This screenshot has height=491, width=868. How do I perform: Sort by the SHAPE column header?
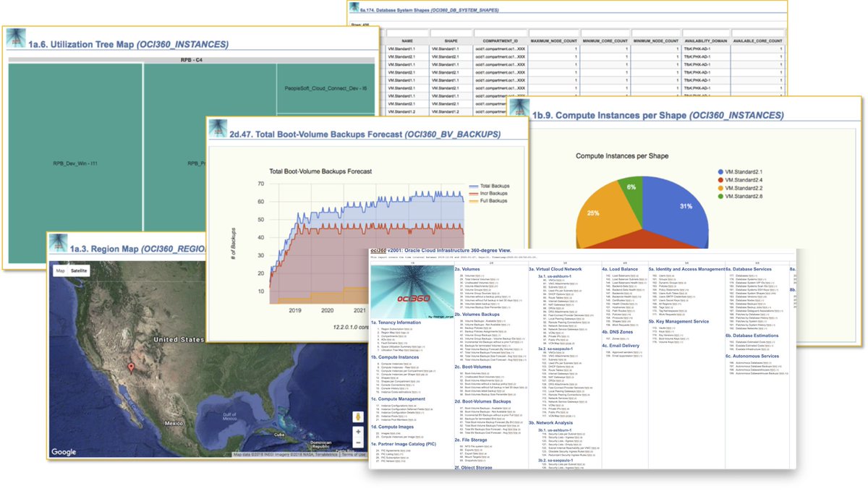coord(451,41)
